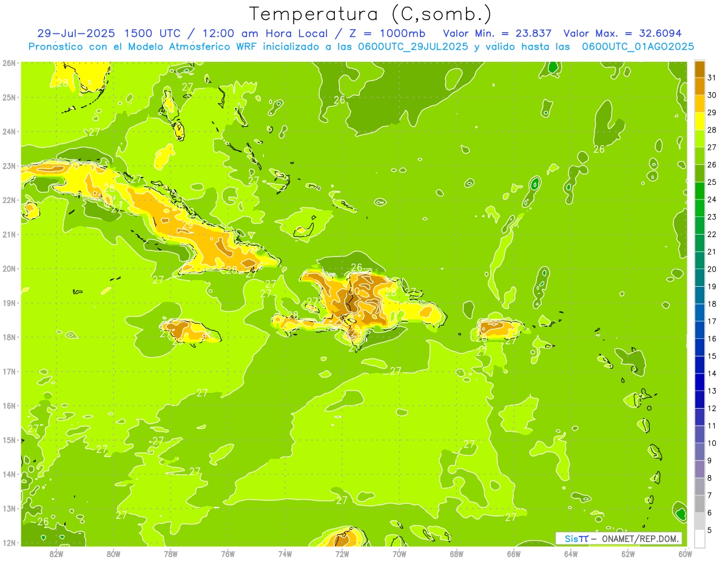The width and height of the screenshot is (728, 562).
Task: Pick the green swatch between 26 and 27
Action: pyautogui.click(x=699, y=156)
